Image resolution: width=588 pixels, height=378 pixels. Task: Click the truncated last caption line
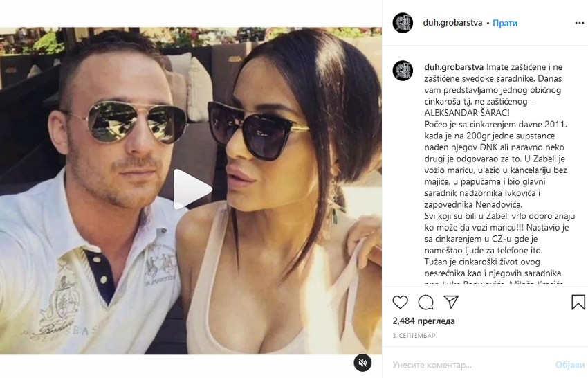click(493, 283)
